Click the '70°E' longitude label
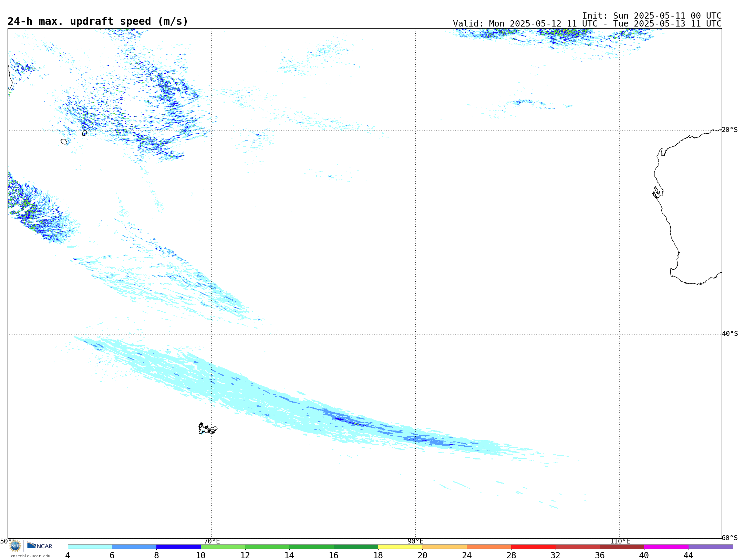Screen dimensions: 744x560 click(x=212, y=541)
